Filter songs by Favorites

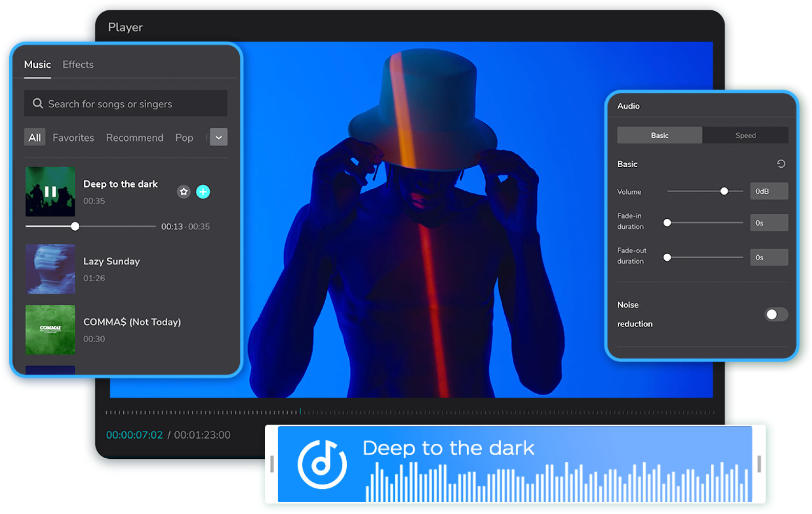[73, 138]
